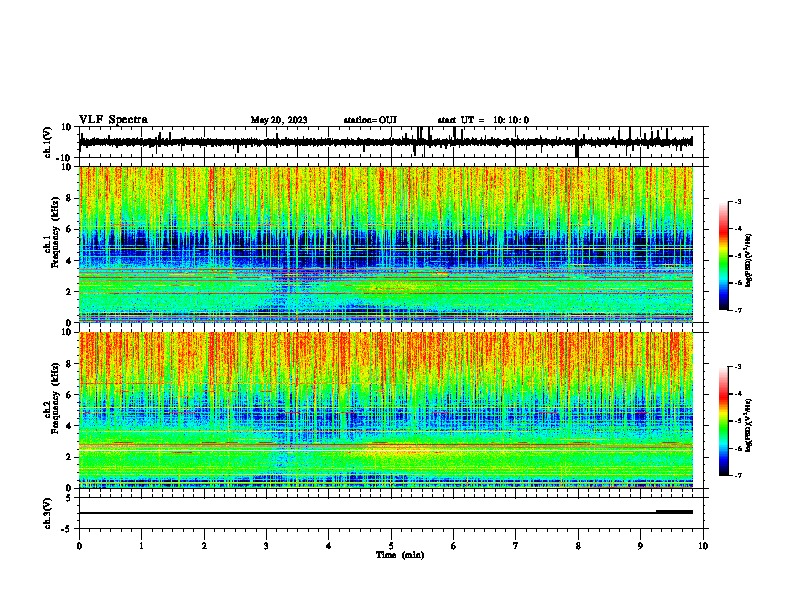This screenshot has height=612, width=792.
Task: Click inside the ch.1 spectrogram panel
Action: tap(386, 244)
